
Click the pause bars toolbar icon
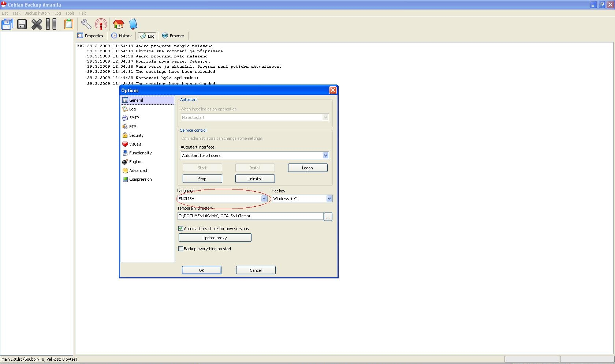[x=51, y=24]
